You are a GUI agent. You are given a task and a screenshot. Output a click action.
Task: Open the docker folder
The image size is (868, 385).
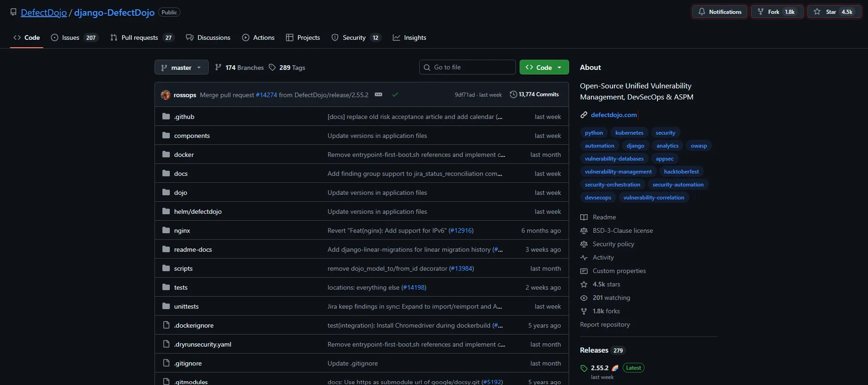coord(184,155)
